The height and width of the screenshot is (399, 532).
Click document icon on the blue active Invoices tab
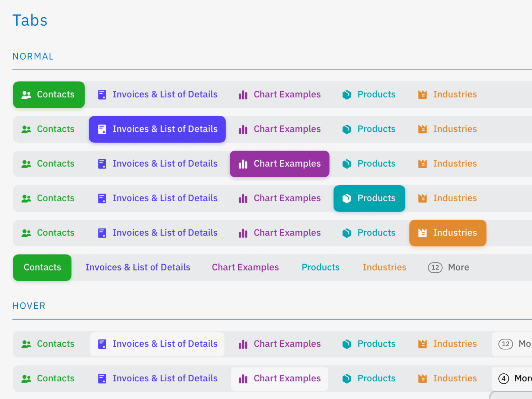click(102, 129)
